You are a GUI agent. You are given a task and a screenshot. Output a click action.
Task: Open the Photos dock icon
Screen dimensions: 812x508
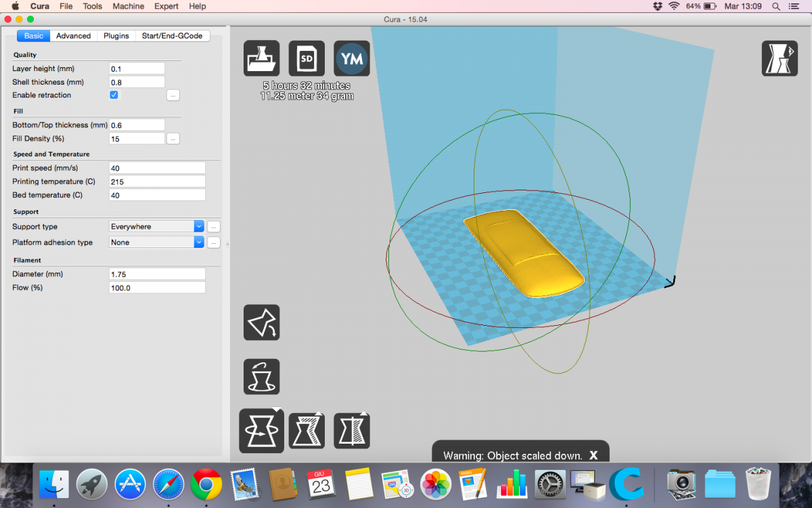pyautogui.click(x=436, y=485)
